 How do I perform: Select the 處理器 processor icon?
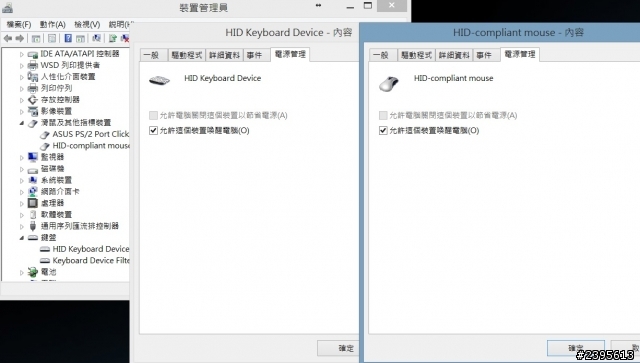33,203
